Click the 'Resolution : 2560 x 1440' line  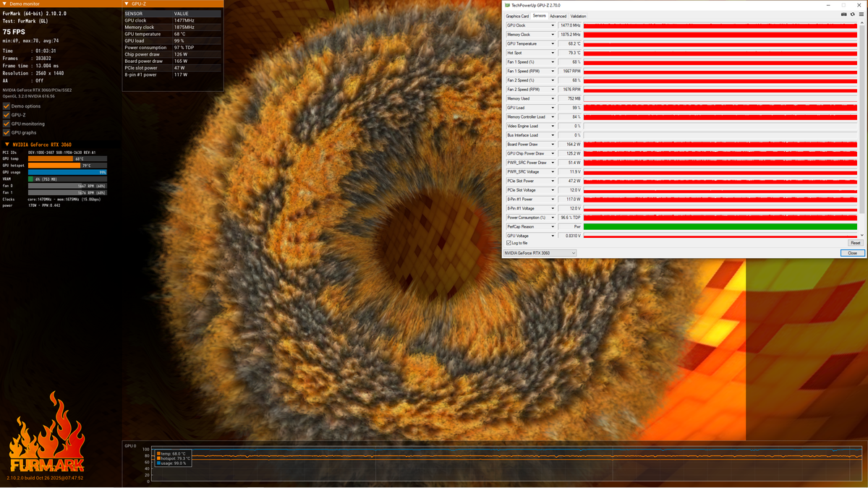coord(33,73)
